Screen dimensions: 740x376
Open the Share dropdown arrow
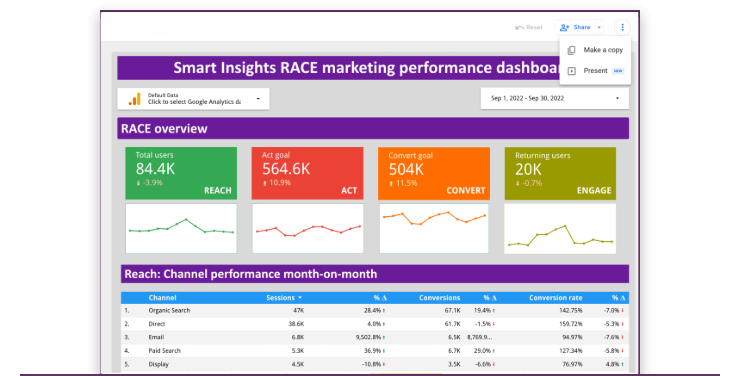coord(599,27)
